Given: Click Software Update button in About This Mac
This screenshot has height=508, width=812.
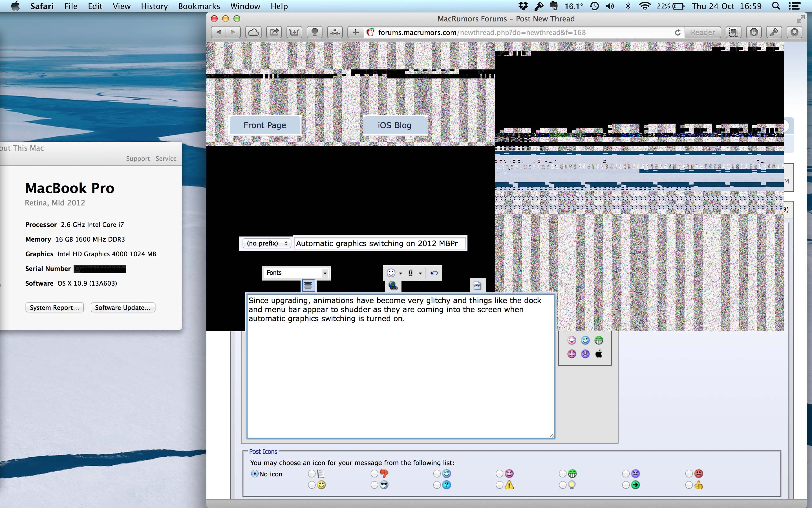Looking at the screenshot, I should pos(123,307).
